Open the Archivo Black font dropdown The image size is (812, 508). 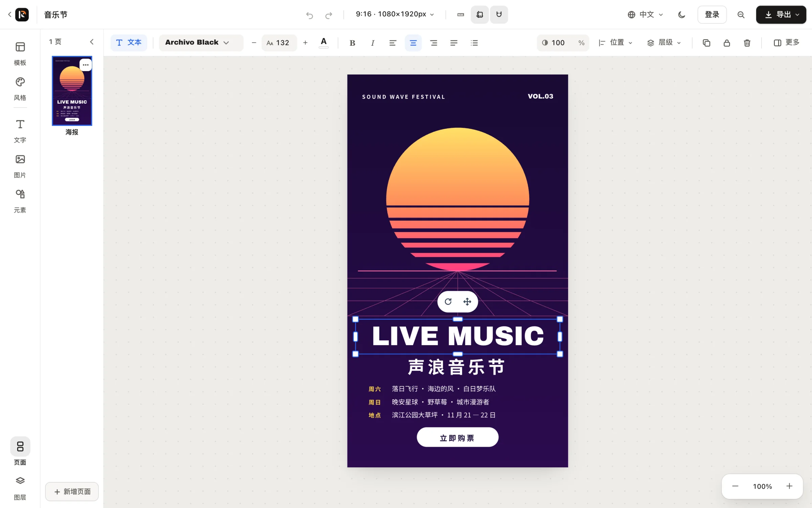point(201,43)
